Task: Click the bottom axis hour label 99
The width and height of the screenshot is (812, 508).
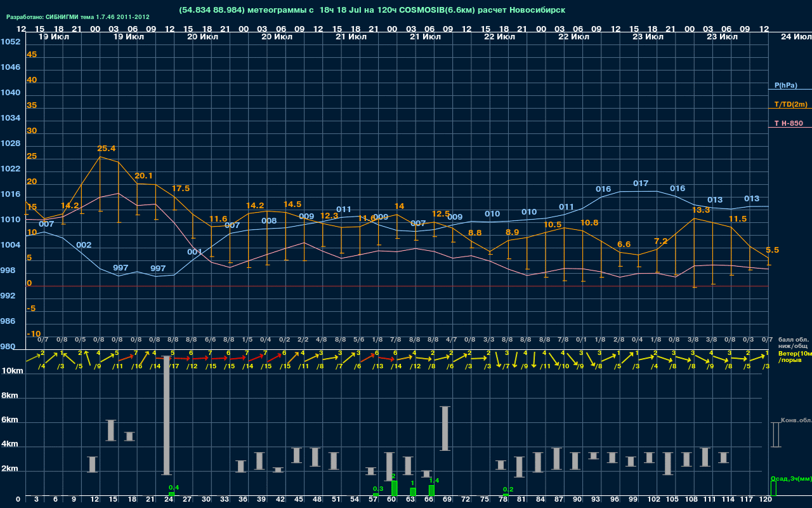Action: point(633,500)
